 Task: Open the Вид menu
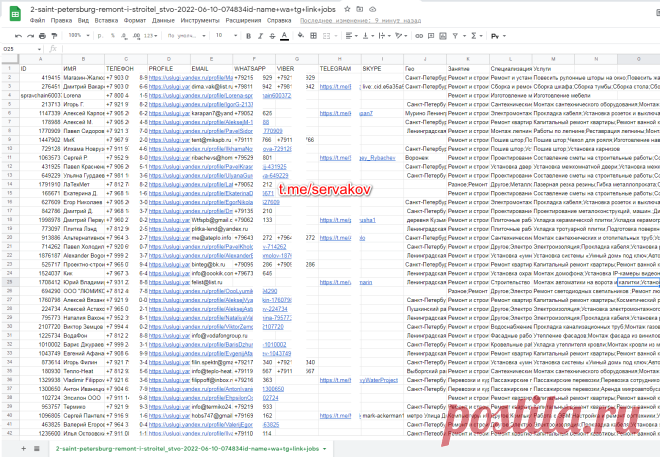click(x=83, y=20)
